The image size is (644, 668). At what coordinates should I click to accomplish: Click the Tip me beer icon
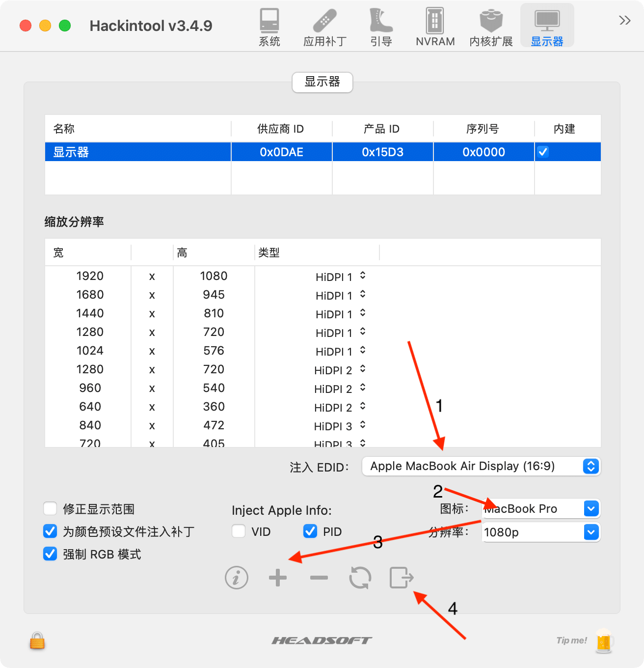[x=604, y=641]
